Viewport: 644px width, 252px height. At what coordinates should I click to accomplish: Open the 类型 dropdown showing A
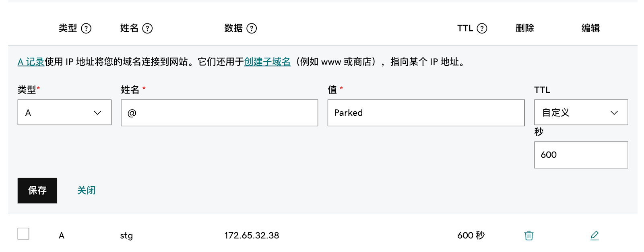(x=64, y=112)
